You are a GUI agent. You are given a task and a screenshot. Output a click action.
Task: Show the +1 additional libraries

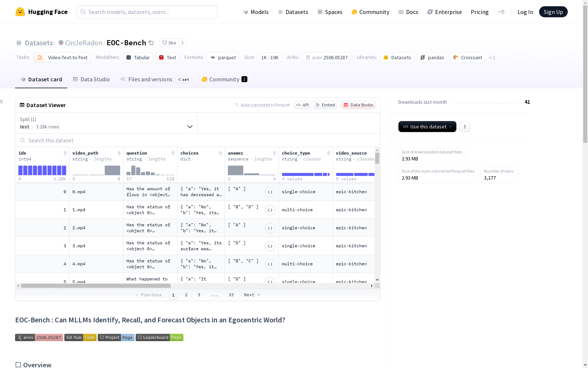click(492, 57)
